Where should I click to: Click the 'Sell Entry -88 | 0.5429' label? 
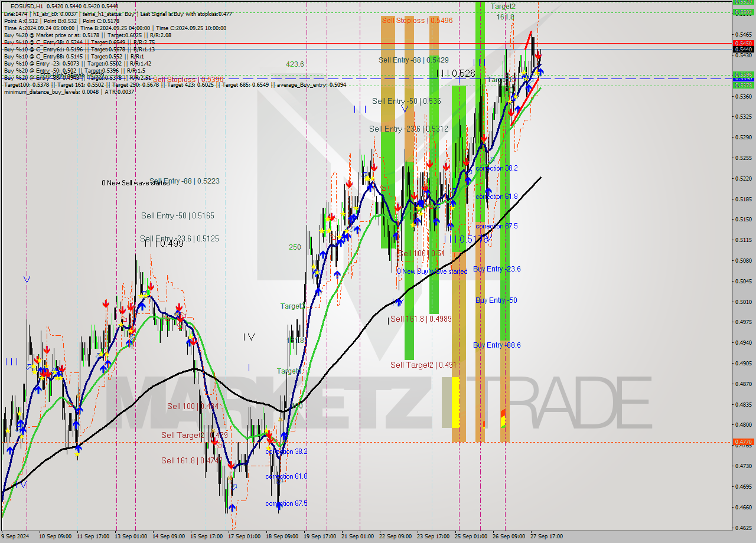[413, 60]
